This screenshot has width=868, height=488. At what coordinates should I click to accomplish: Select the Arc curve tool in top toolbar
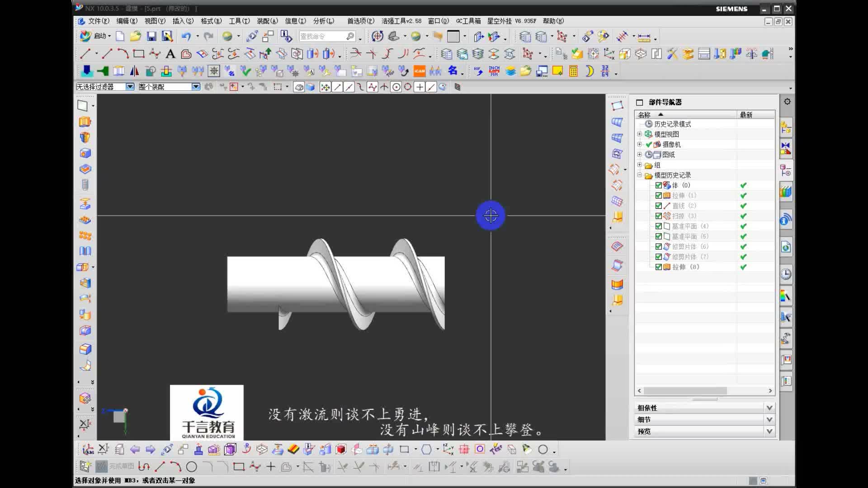(x=123, y=54)
